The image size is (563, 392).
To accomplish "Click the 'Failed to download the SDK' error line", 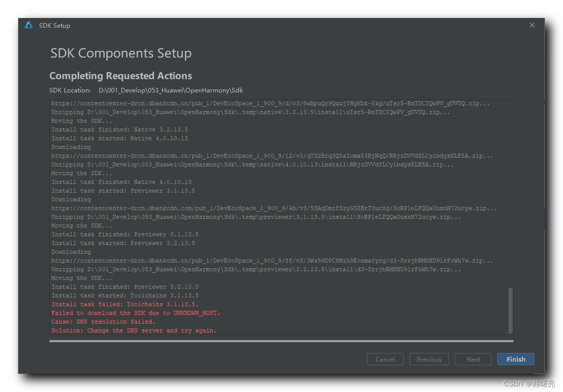I will (136, 313).
